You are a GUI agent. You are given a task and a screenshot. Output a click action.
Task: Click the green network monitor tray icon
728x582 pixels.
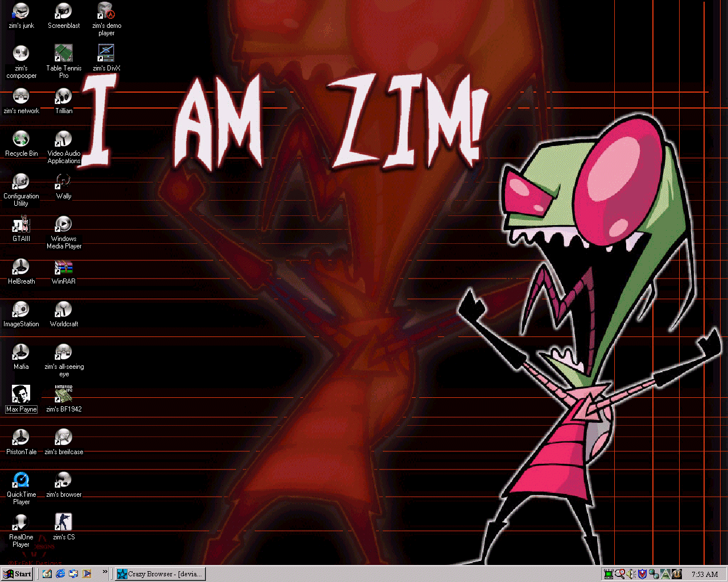[x=609, y=574]
